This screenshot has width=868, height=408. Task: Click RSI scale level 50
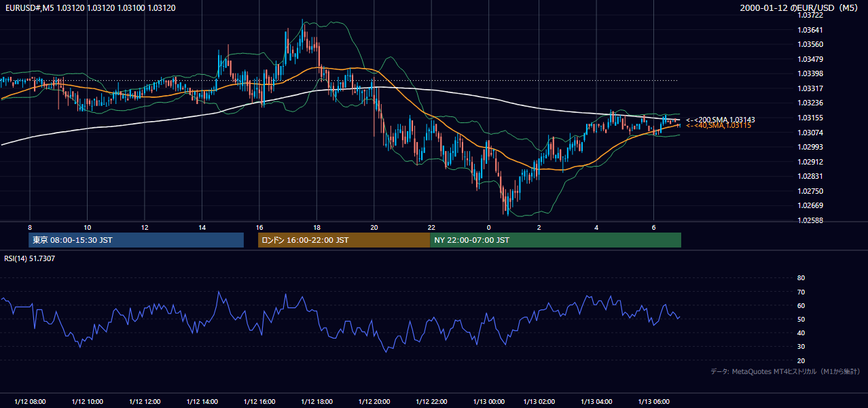[801, 319]
